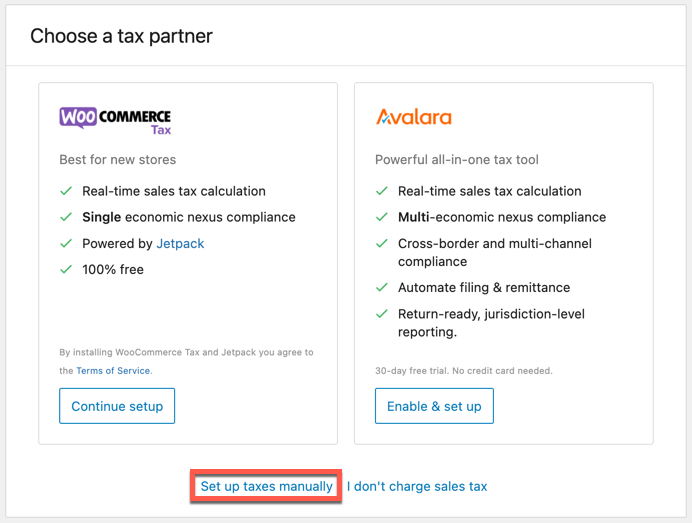Viewport: 692px width, 523px height.
Task: Open the Terms of Service link
Action: [x=113, y=371]
